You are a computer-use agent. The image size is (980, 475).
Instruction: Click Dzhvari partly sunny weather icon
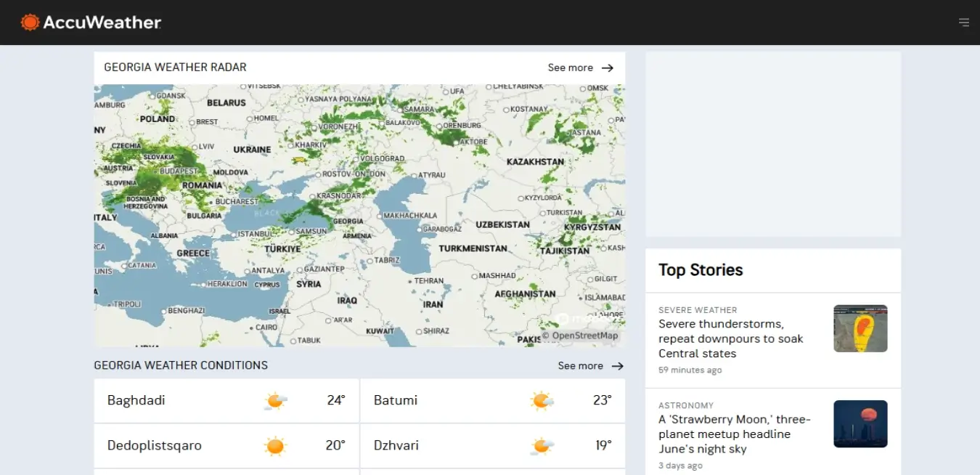click(x=542, y=445)
